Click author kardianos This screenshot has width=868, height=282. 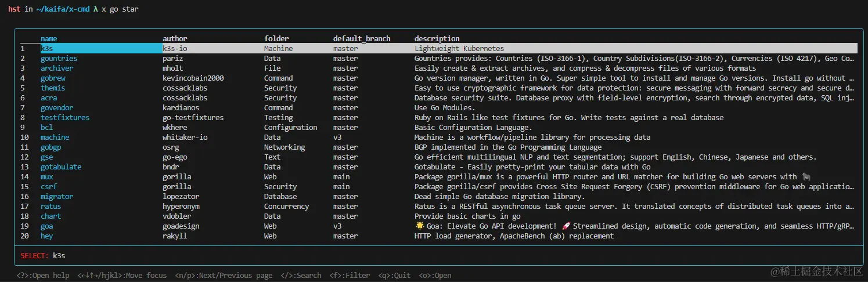pyautogui.click(x=181, y=108)
